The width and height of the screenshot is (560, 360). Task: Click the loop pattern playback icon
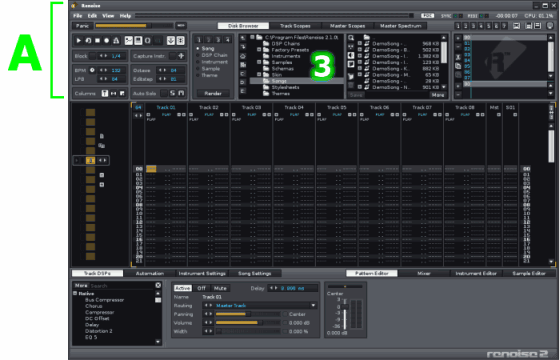point(88,41)
